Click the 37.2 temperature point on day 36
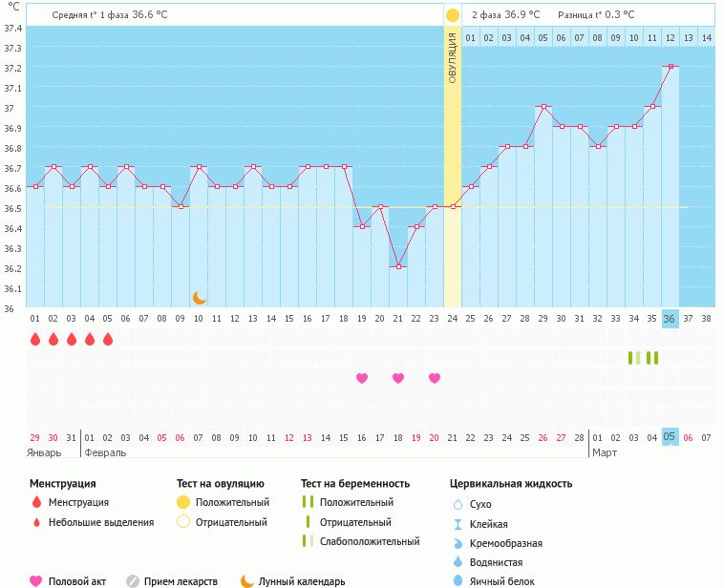Viewport: 724px width, 588px height. pos(671,67)
